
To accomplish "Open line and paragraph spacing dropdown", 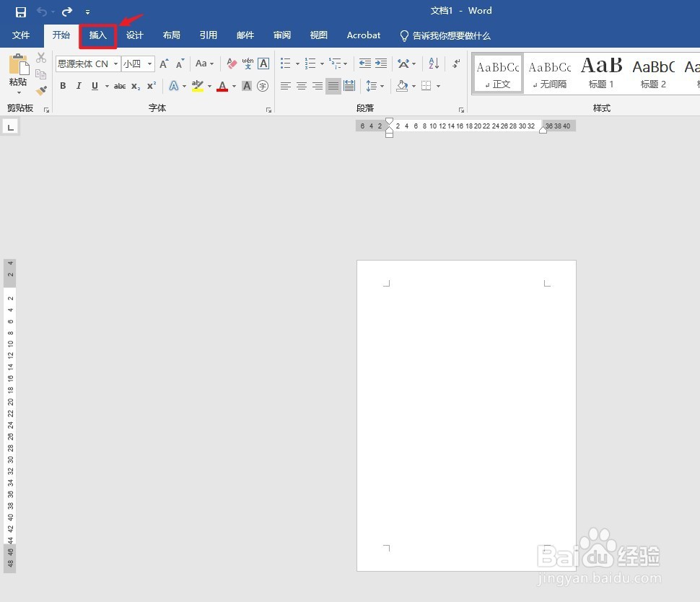I will tap(375, 86).
